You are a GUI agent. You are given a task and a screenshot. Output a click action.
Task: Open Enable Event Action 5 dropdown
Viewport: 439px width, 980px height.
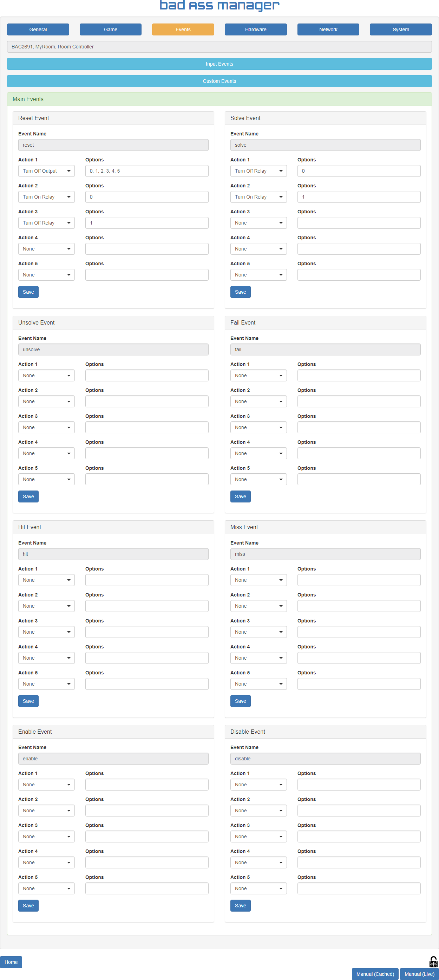click(46, 888)
